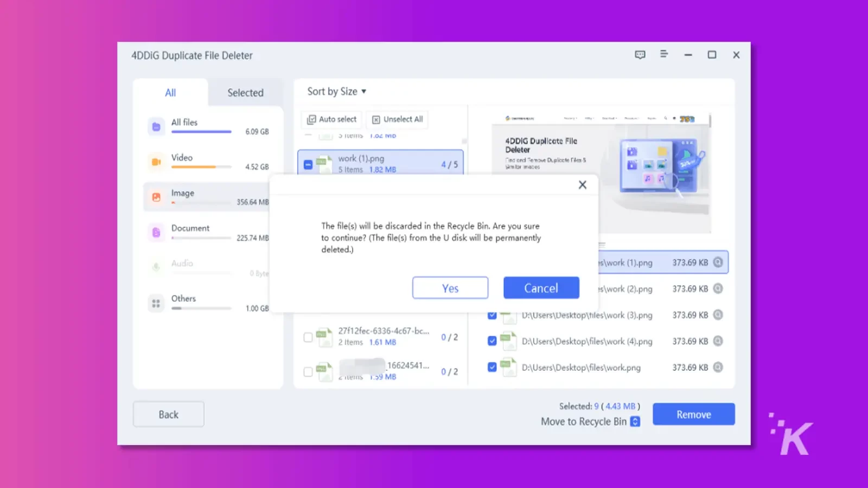The image size is (868, 488).
Task: Click the preview image thumbnail
Action: 601,174
